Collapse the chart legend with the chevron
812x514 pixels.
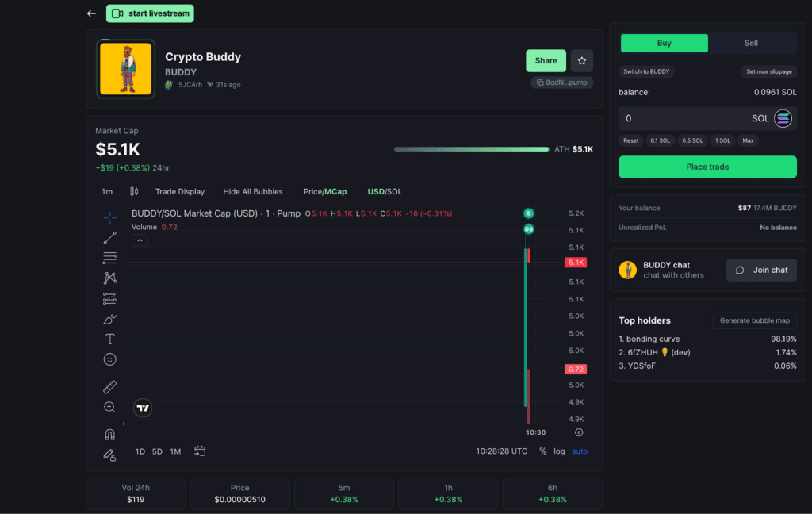[x=140, y=240]
